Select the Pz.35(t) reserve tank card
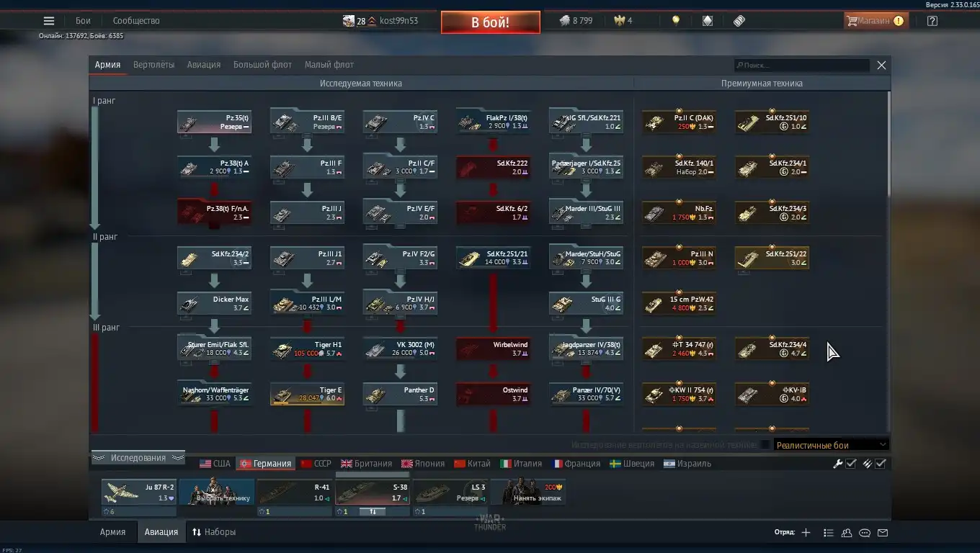This screenshot has height=553, width=980. coord(214,122)
